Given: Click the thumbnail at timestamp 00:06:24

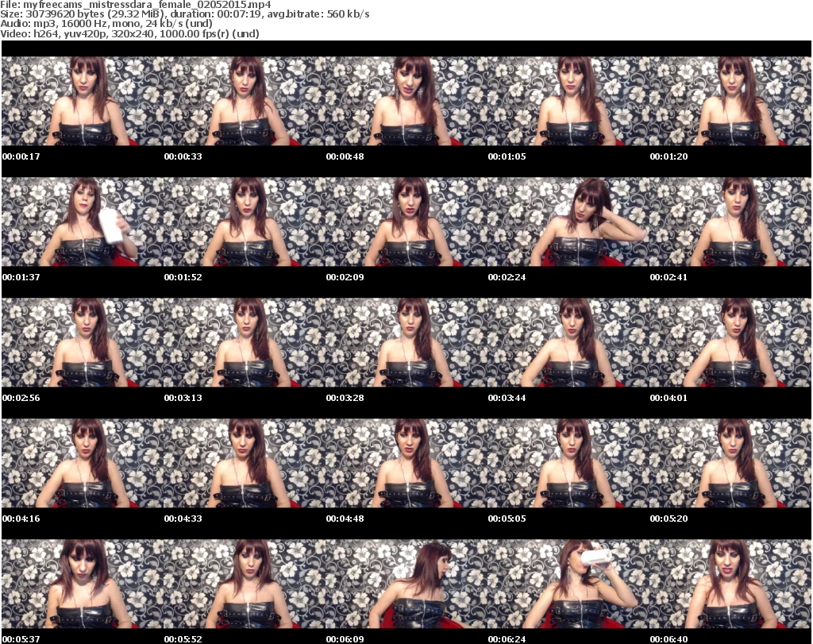Looking at the screenshot, I should [x=568, y=584].
